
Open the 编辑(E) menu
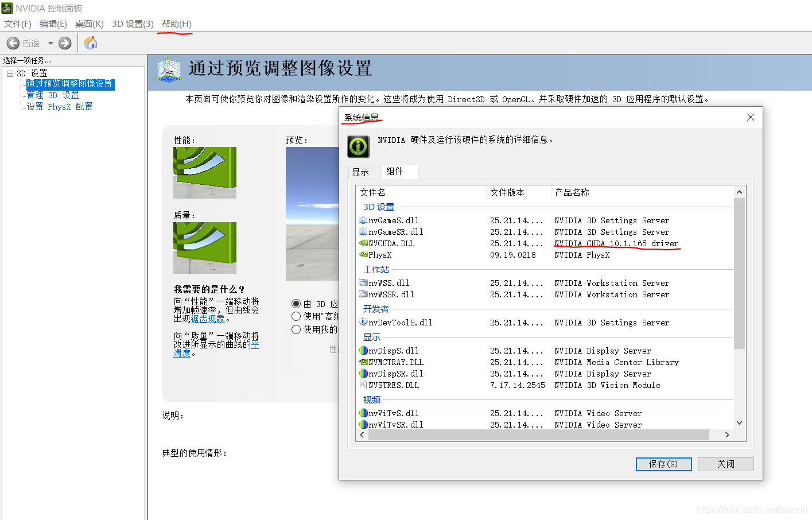pyautogui.click(x=53, y=24)
